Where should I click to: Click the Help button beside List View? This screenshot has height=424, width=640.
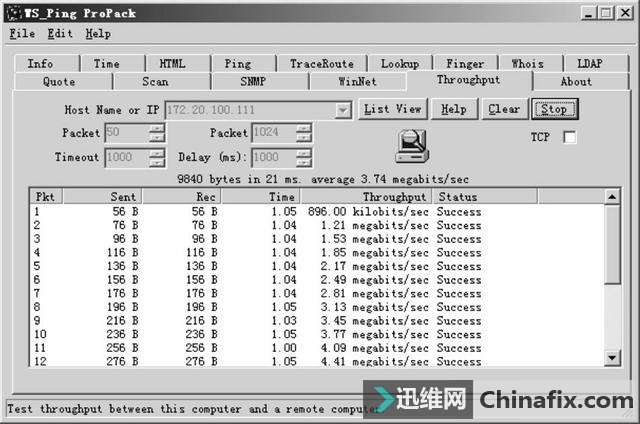pos(454,109)
